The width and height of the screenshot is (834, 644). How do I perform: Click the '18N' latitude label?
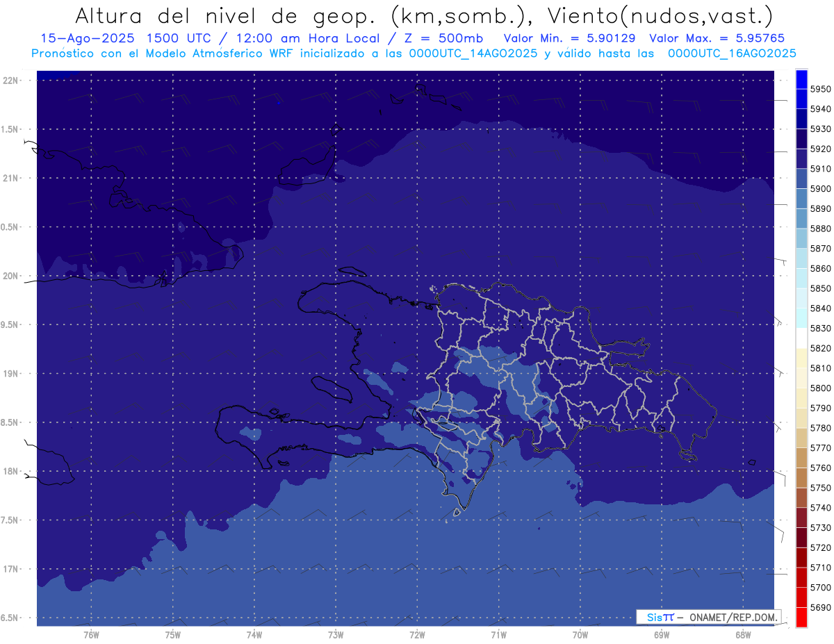pos(10,471)
